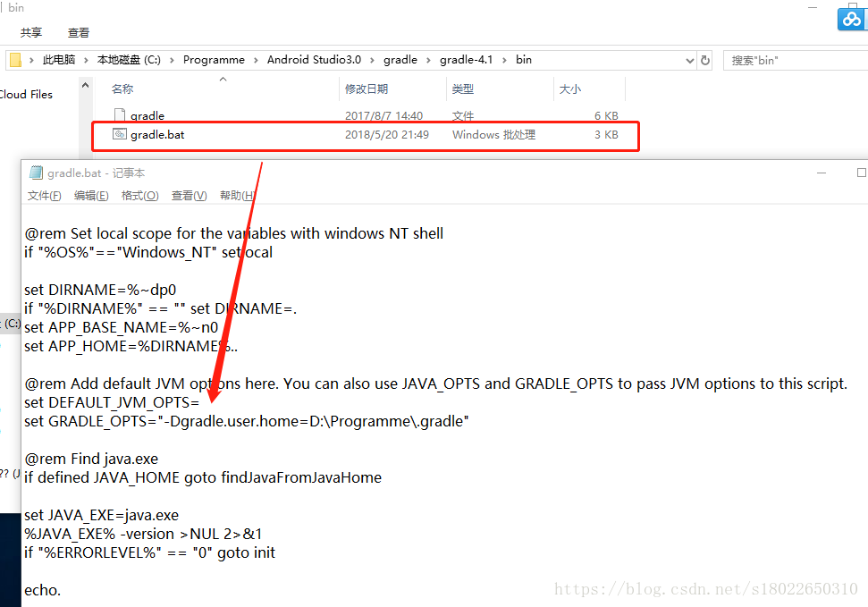Maximize the Notepad gradle.bat window
This screenshot has width=868, height=607.
tap(862, 173)
